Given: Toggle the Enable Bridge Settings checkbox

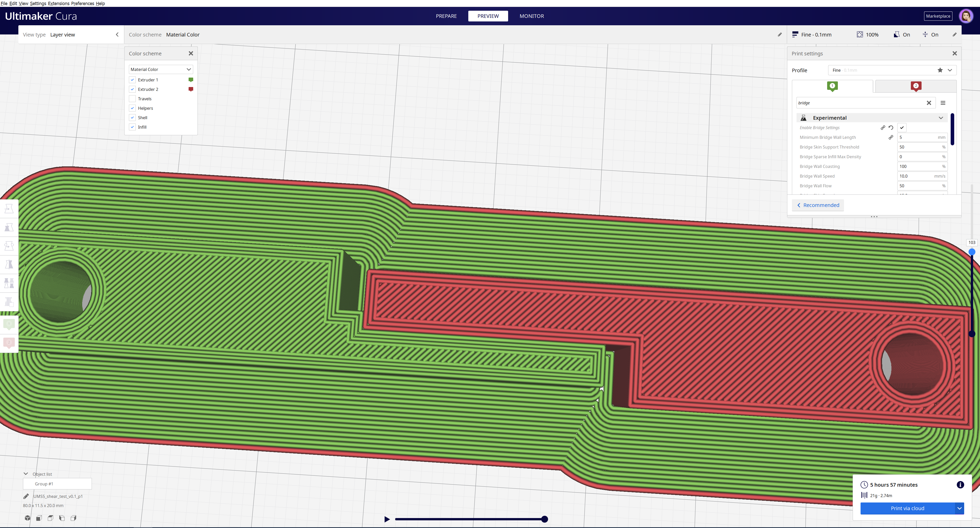Looking at the screenshot, I should 902,128.
